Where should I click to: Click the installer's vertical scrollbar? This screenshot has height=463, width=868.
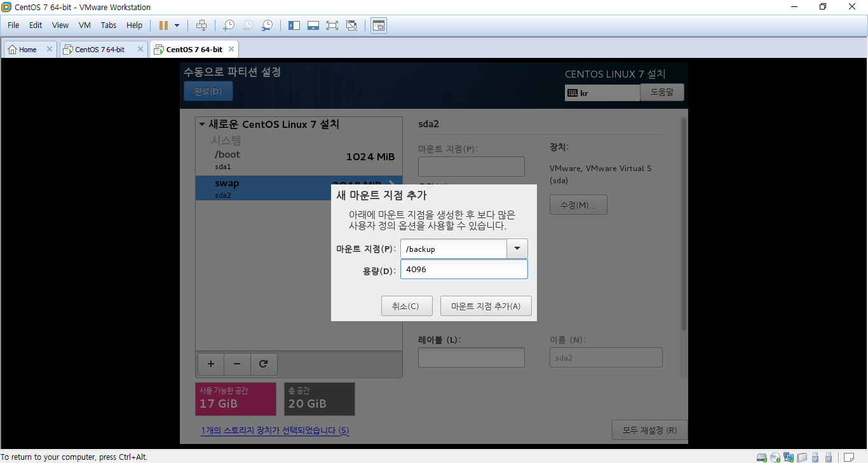(684, 224)
